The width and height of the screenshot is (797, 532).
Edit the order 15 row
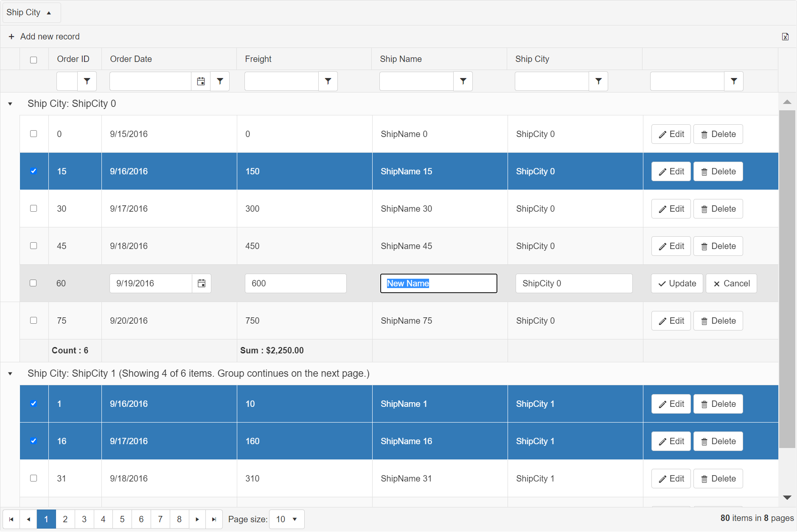tap(671, 171)
